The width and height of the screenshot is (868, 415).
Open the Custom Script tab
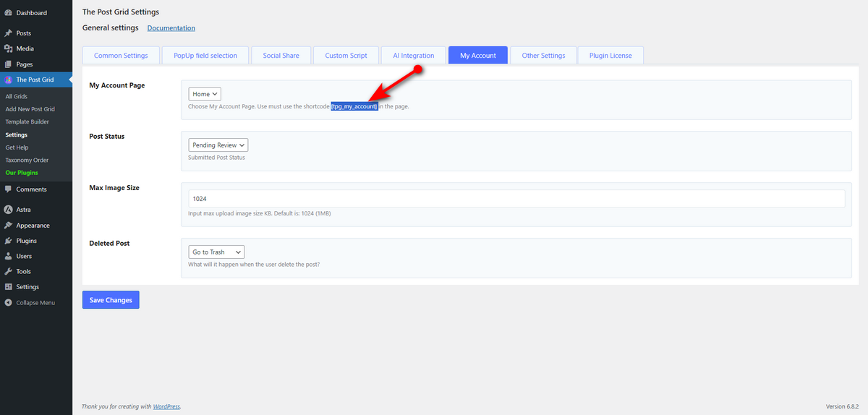(346, 56)
